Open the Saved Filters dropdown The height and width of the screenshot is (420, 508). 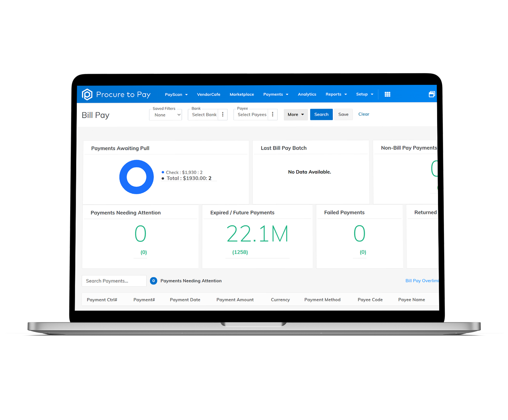[166, 115]
